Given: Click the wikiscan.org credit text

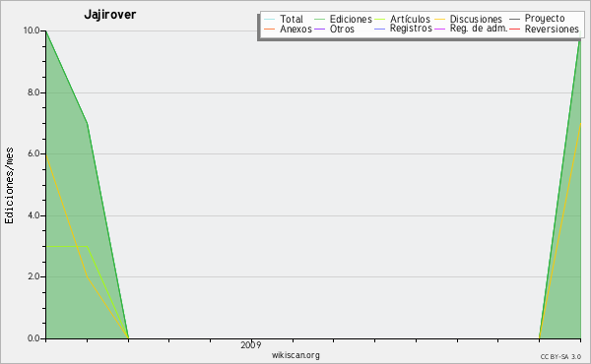Looking at the screenshot, I should [x=295, y=354].
